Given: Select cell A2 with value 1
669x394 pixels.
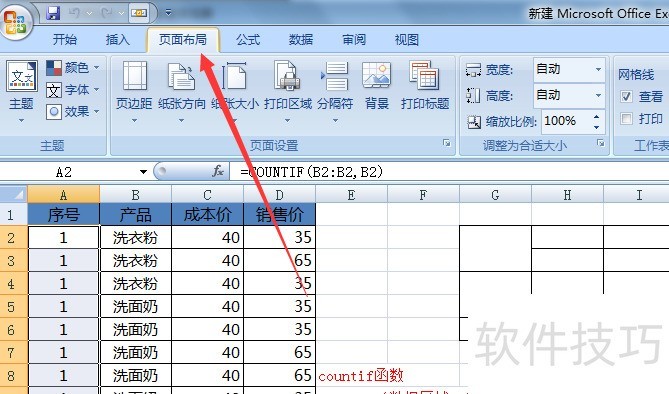Looking at the screenshot, I should 64,237.
